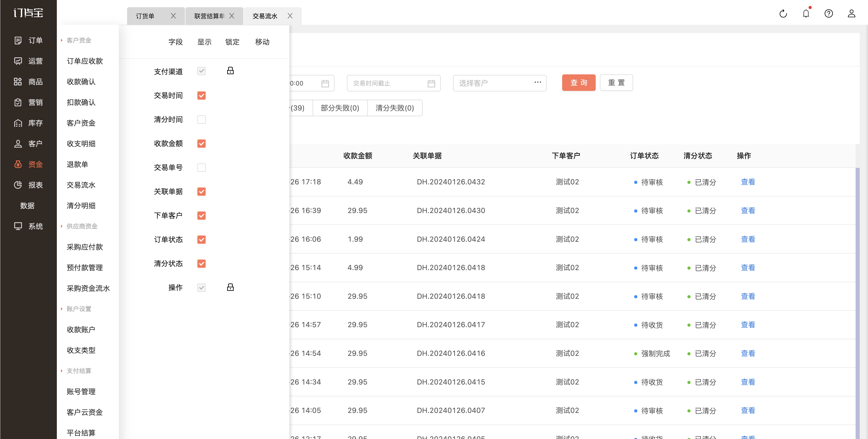Click 查看 for order DH.20240126.0432
This screenshot has height=439, width=868.
coord(748,182)
